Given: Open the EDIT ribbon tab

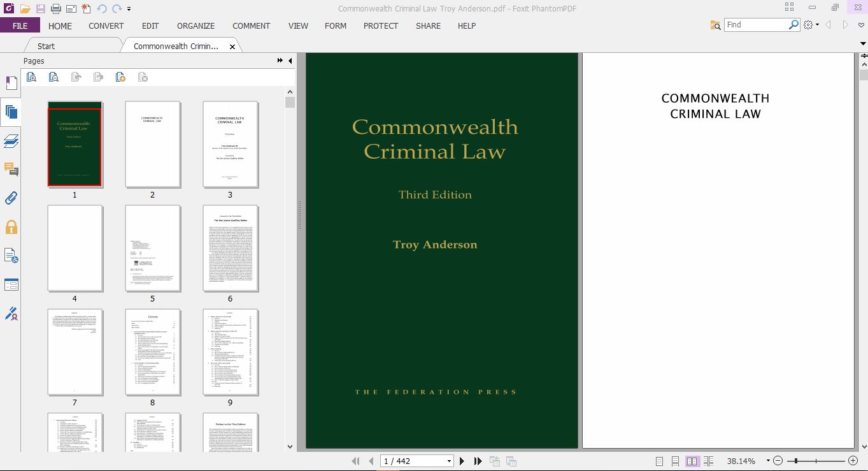Looking at the screenshot, I should [x=150, y=25].
